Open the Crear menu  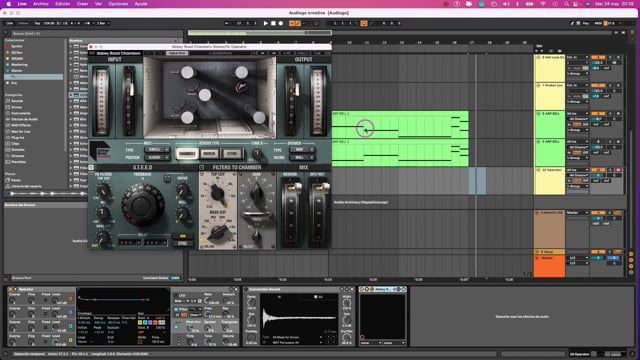(82, 4)
